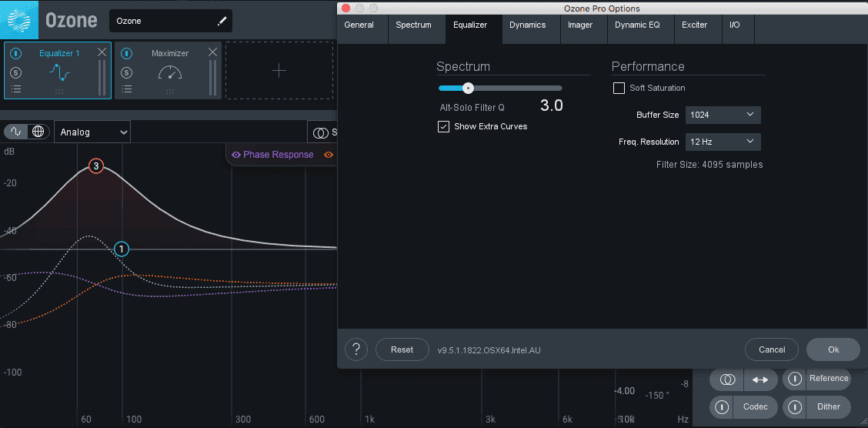Open Equalizer 1 module presets list icon
Viewport: 868px width, 428px height.
pos(16,89)
